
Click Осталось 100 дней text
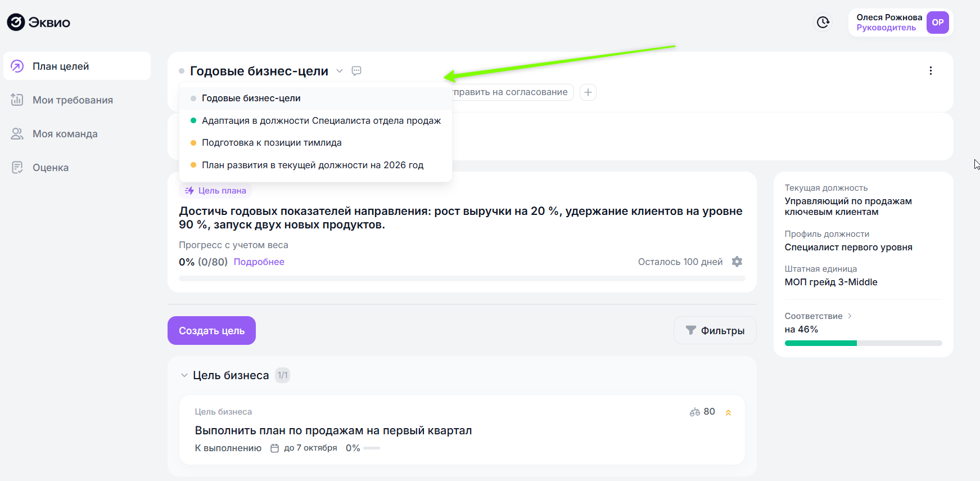click(680, 262)
